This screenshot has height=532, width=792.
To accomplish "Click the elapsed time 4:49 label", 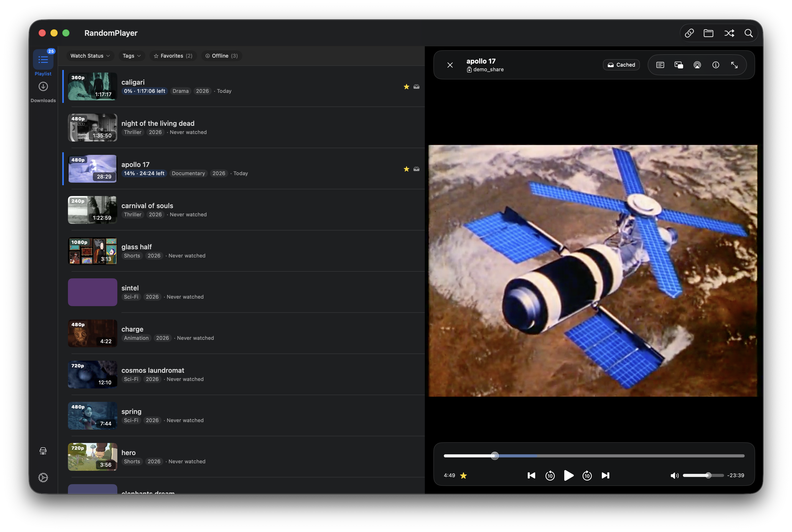I will click(x=449, y=476).
